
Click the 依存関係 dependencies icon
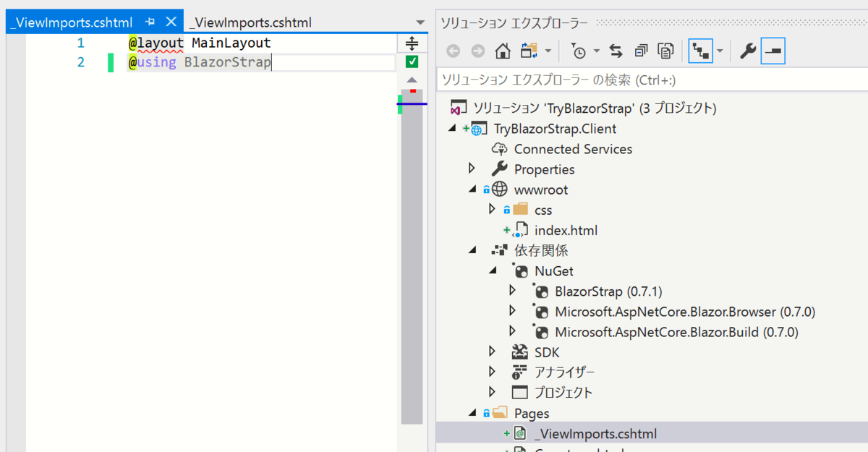[499, 251]
